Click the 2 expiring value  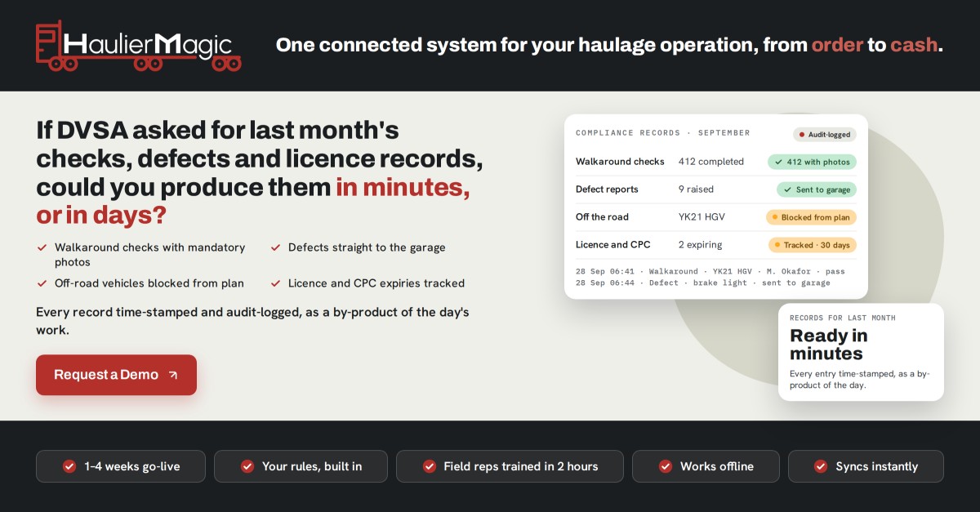(700, 245)
